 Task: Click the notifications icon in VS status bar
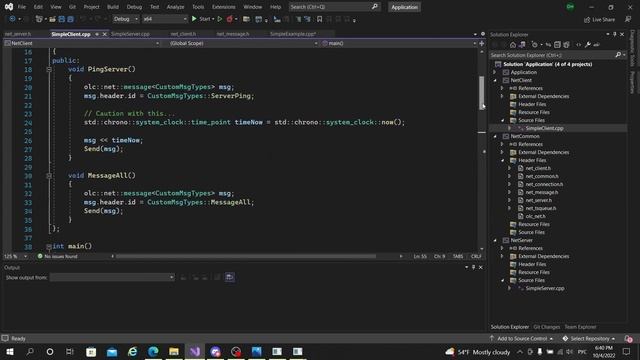coord(629,338)
